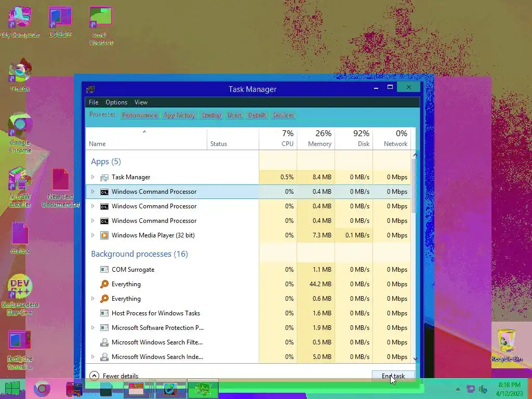This screenshot has width=532, height=399.
Task: Click the COM Surrogate process icon
Action: pos(104,270)
